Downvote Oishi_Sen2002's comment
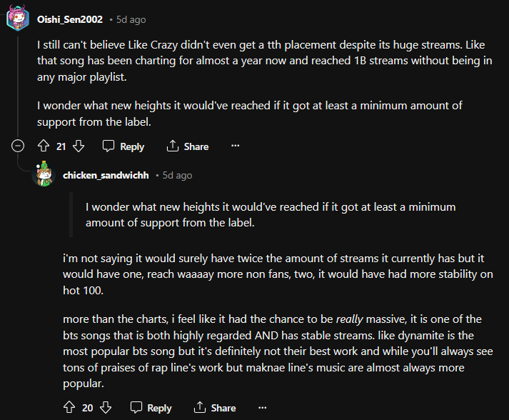 coord(79,146)
